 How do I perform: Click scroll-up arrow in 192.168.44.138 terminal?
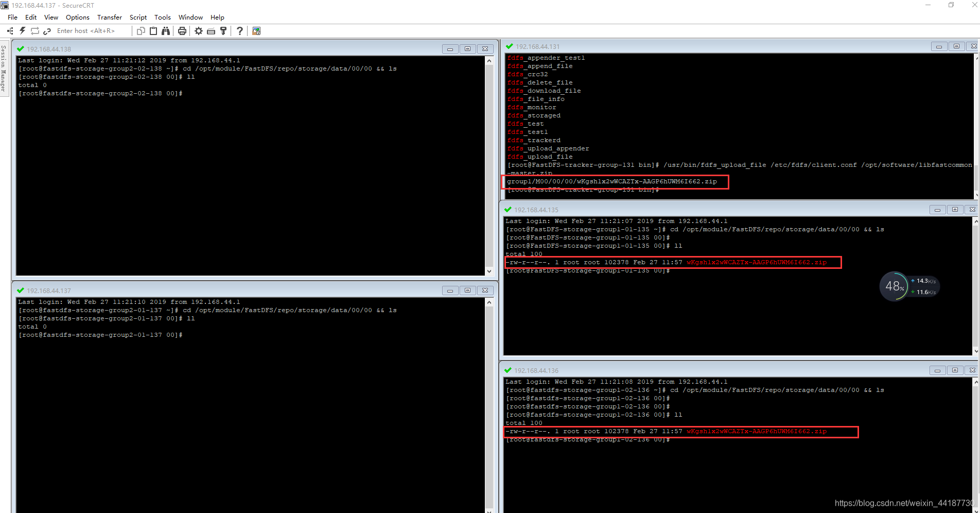pos(489,61)
